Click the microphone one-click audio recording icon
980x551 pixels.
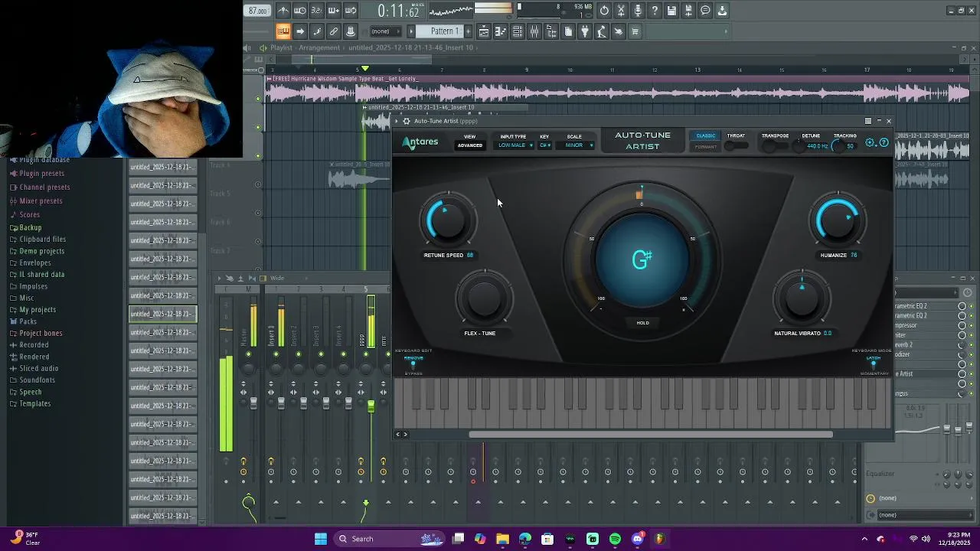click(638, 11)
